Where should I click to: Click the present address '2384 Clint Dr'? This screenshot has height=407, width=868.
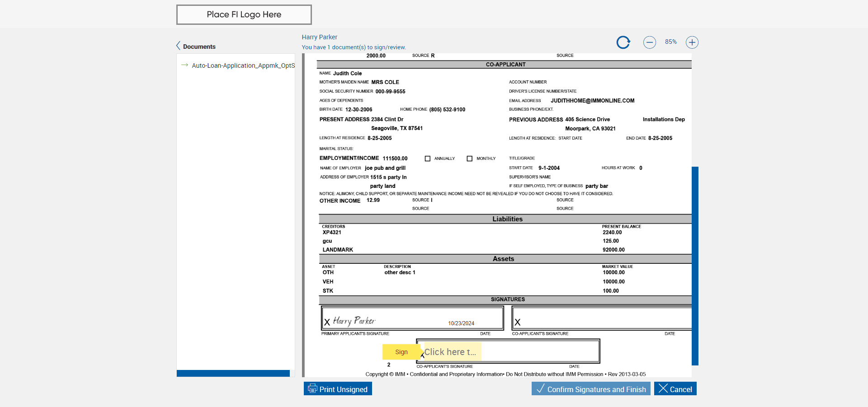(x=387, y=120)
